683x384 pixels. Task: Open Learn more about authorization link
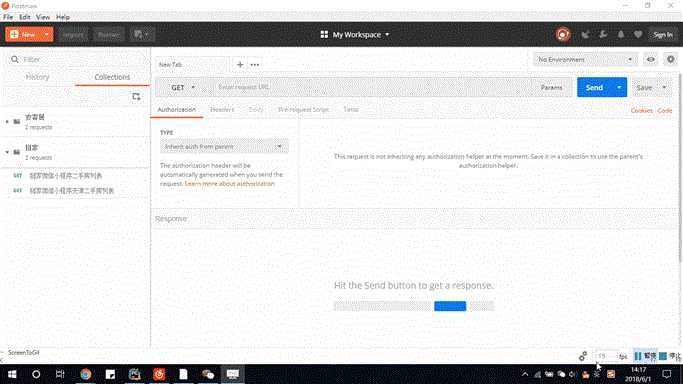[230, 184]
